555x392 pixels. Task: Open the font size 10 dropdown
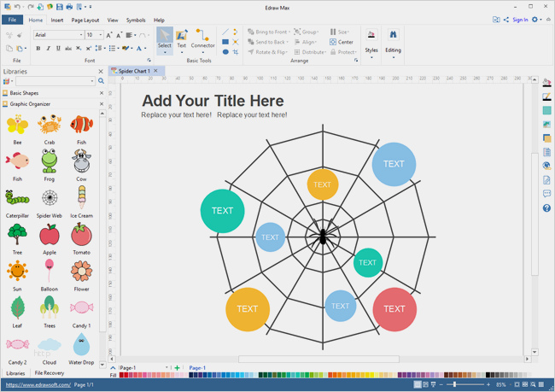coord(101,35)
